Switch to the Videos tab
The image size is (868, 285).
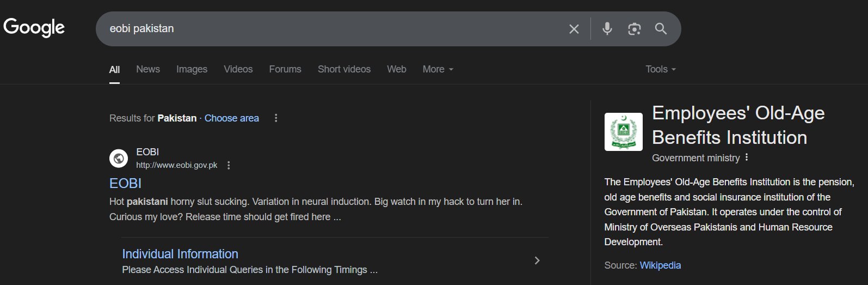pyautogui.click(x=238, y=69)
